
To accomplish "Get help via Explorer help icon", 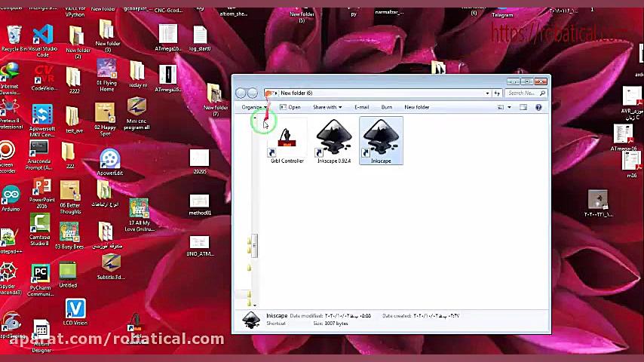I will coord(538,107).
